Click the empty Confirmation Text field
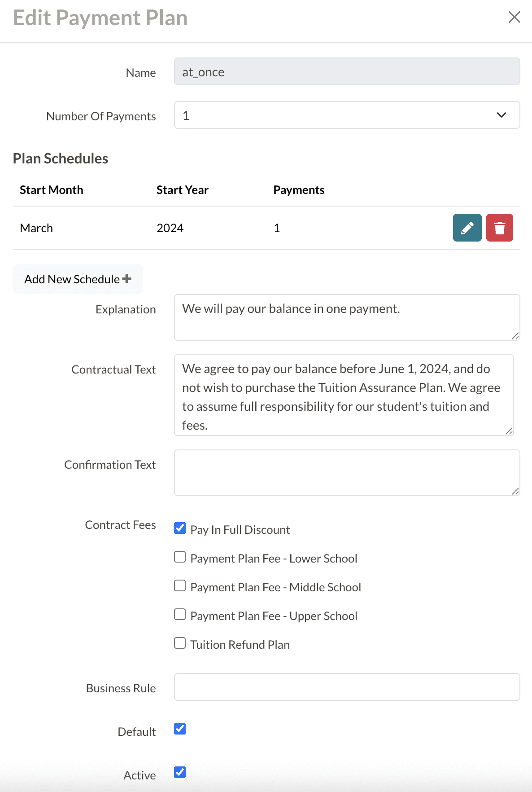The width and height of the screenshot is (532, 792). pyautogui.click(x=347, y=472)
